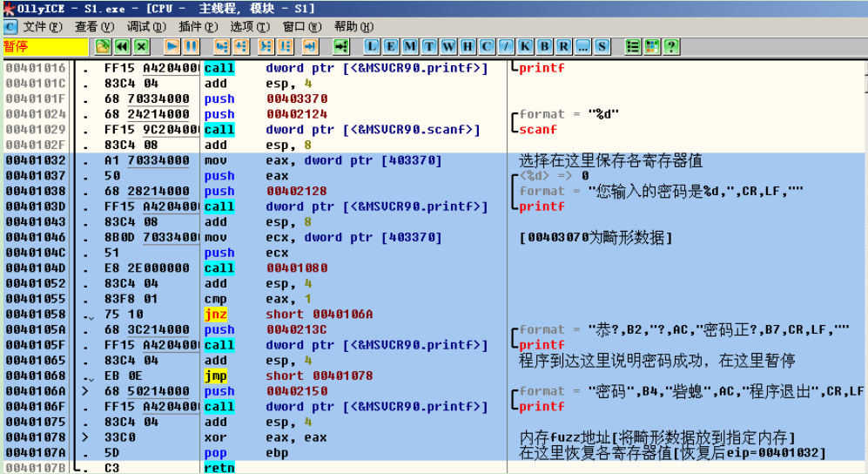Click the pop ebp instruction
Viewport: 868px width, 474px height.
coord(246,453)
